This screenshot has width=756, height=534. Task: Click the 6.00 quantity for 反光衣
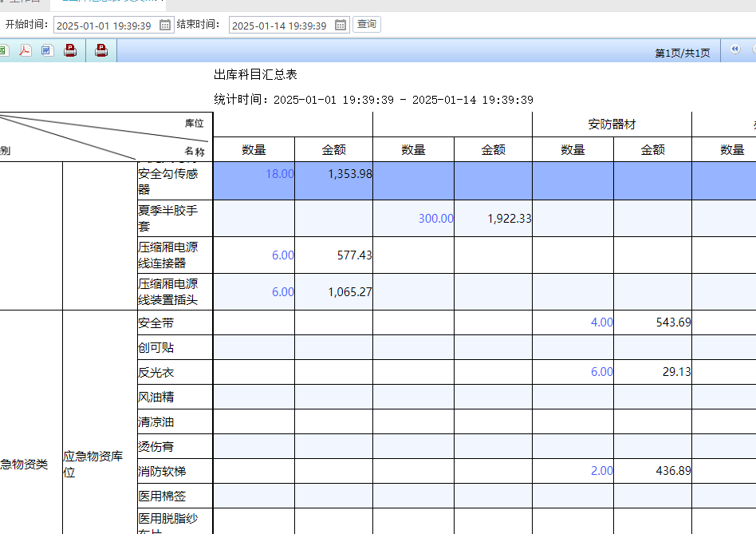click(601, 372)
